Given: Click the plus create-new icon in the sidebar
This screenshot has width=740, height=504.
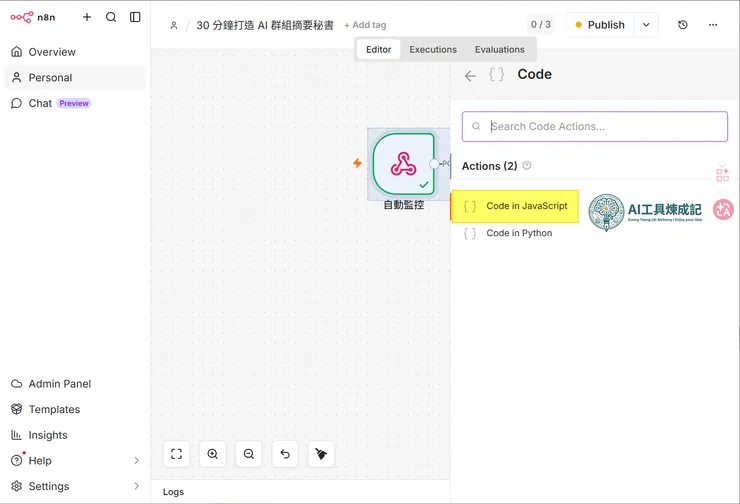Looking at the screenshot, I should coord(87,17).
